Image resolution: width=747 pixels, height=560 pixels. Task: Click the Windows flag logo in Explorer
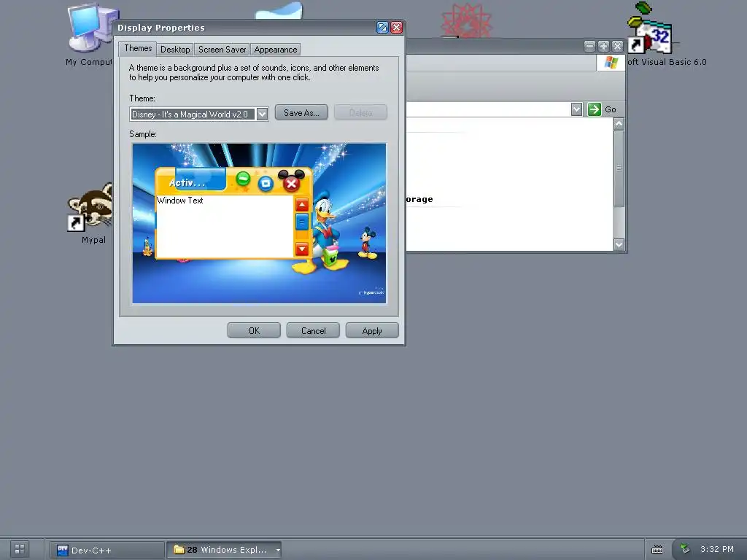[611, 63]
